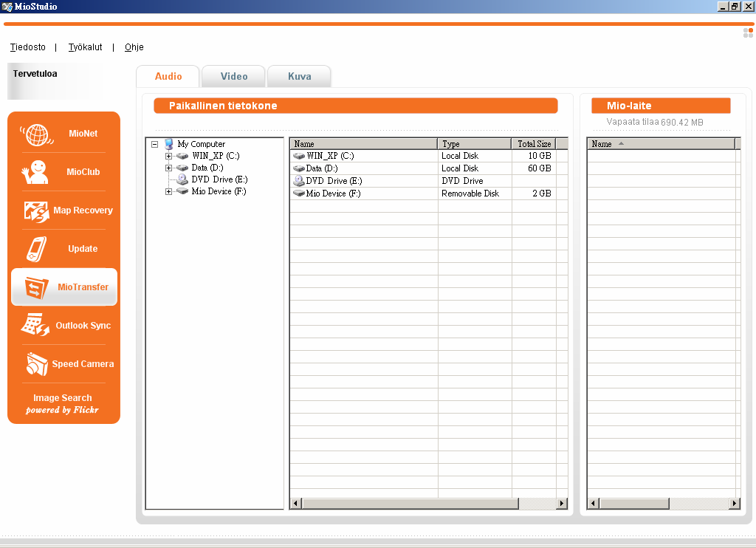This screenshot has height=548, width=756.
Task: Click Mio Device (F:) icon in file list
Action: coord(299,193)
